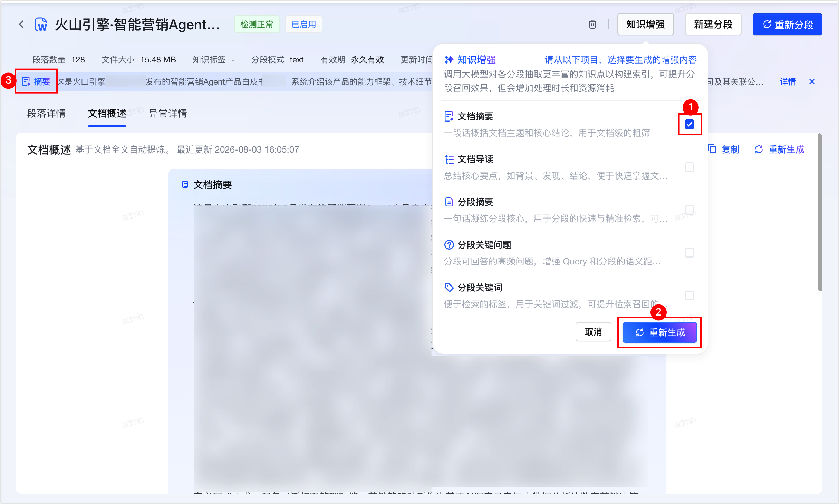Click 重新生成 beside the 复制 link
839x504 pixels.
click(779, 149)
